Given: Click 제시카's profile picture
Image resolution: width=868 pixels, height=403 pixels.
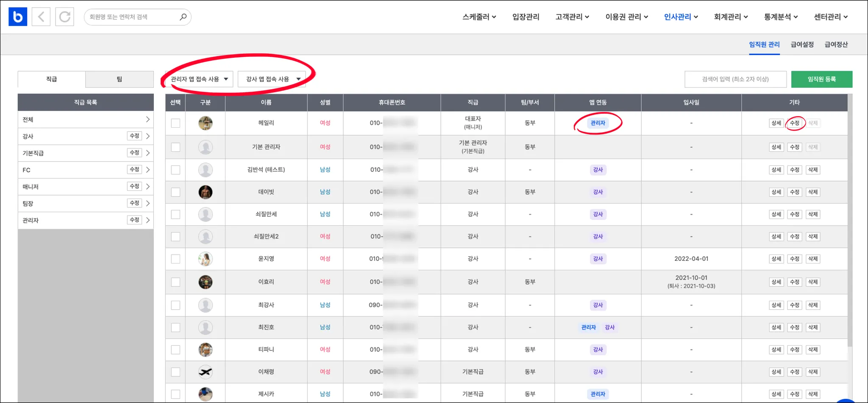Looking at the screenshot, I should [206, 394].
